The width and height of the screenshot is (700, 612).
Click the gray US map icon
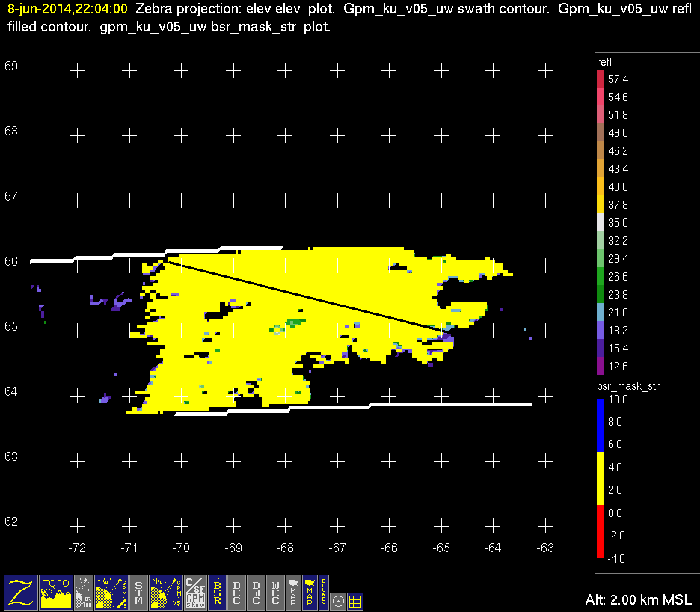[x=292, y=592]
